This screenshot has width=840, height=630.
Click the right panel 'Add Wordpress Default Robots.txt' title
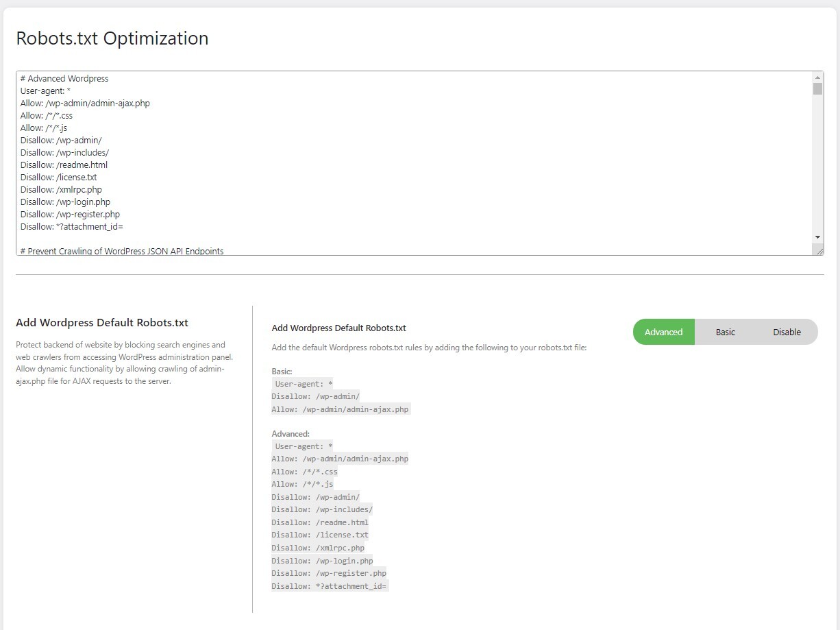(339, 328)
